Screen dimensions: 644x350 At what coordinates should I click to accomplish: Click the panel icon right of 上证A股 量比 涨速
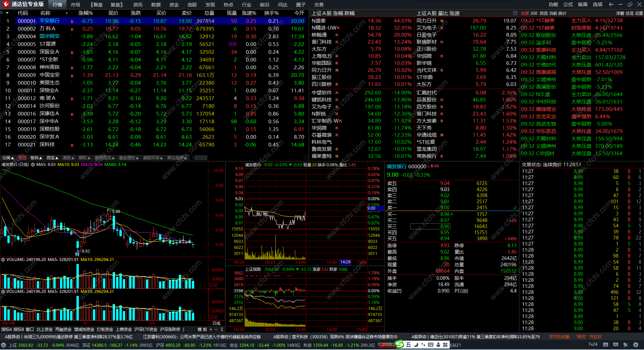[x=515, y=13]
